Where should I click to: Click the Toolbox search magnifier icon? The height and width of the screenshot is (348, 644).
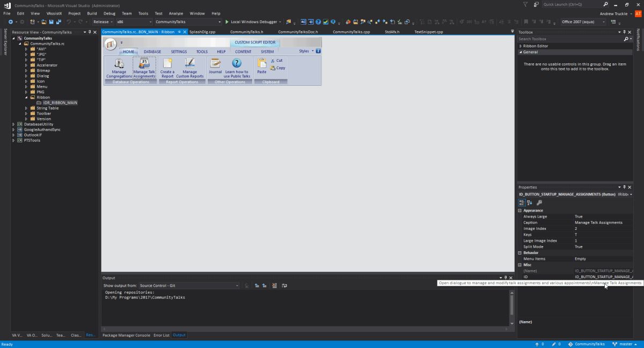[x=626, y=39]
